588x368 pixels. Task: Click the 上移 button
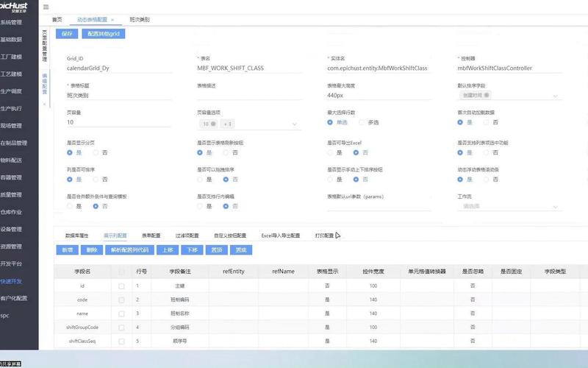tap(168, 250)
